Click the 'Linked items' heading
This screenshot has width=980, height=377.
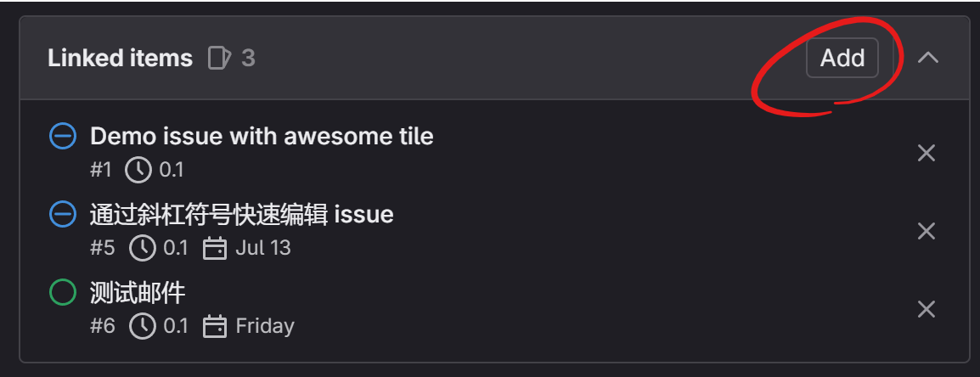120,58
